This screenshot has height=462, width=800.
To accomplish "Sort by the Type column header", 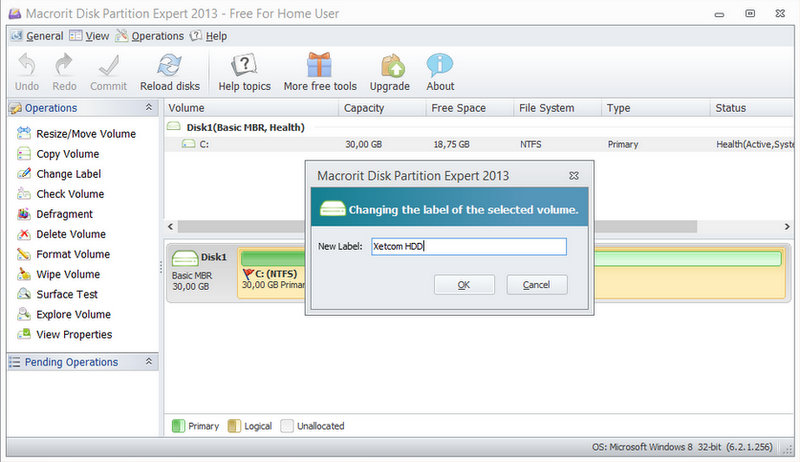I will click(656, 108).
